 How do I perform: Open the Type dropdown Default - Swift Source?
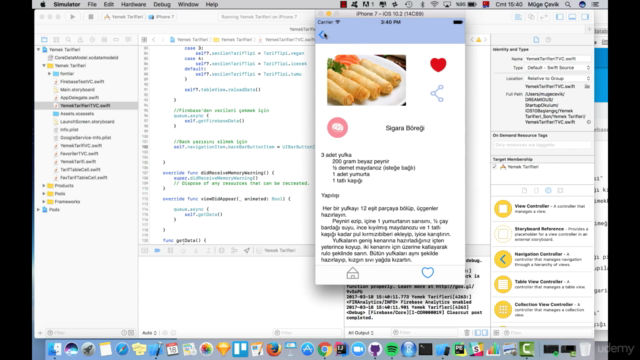point(558,68)
